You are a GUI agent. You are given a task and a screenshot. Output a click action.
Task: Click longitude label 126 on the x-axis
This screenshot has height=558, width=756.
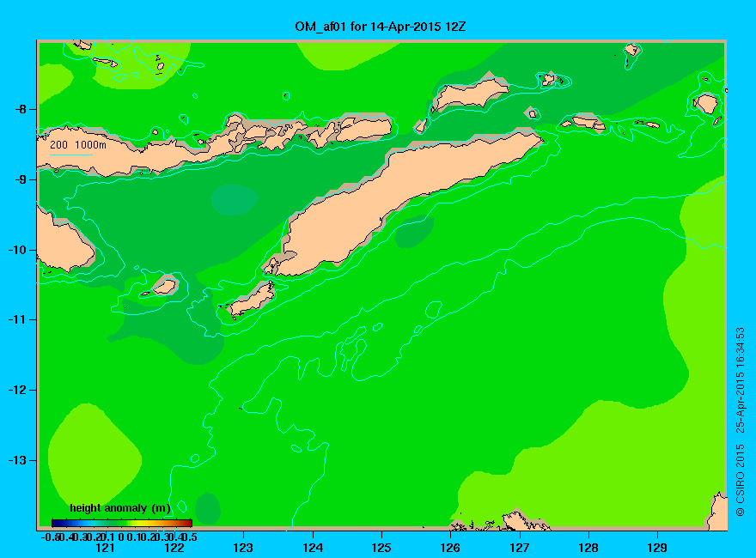pos(450,548)
